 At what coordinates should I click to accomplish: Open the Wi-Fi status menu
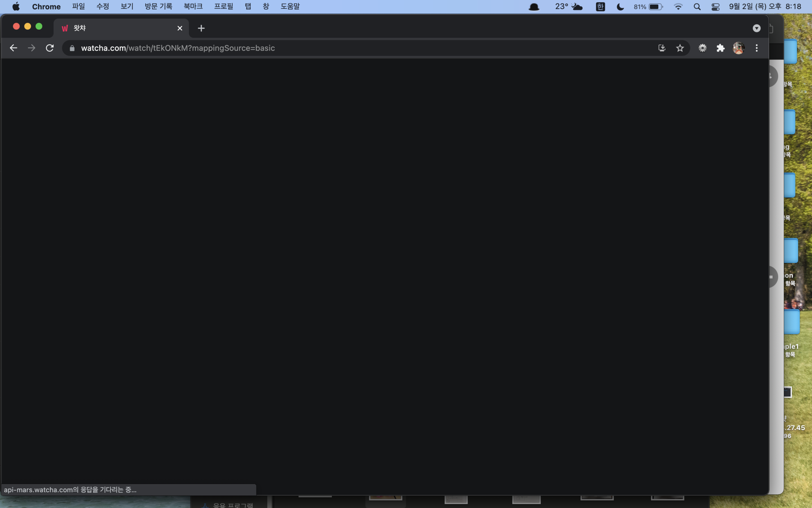coord(678,7)
